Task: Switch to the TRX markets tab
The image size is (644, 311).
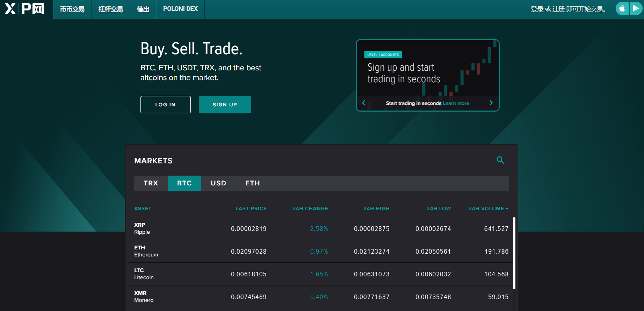Action: click(x=151, y=183)
